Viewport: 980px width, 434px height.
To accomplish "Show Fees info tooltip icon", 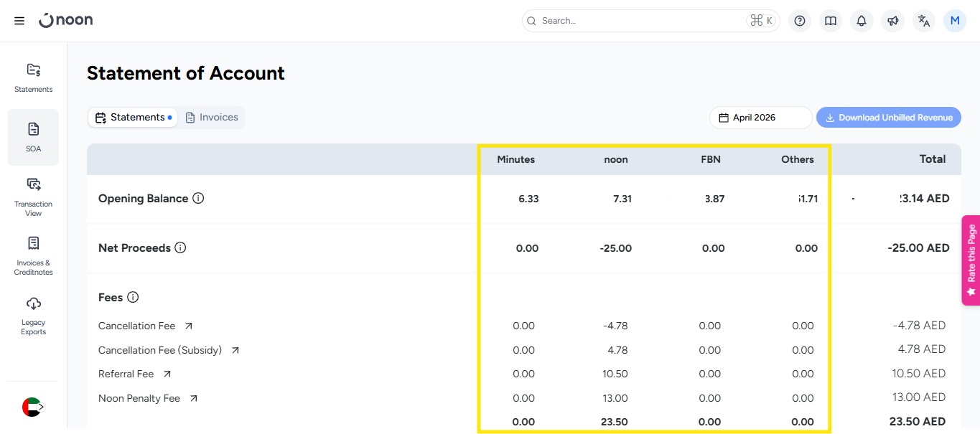I will click(133, 297).
